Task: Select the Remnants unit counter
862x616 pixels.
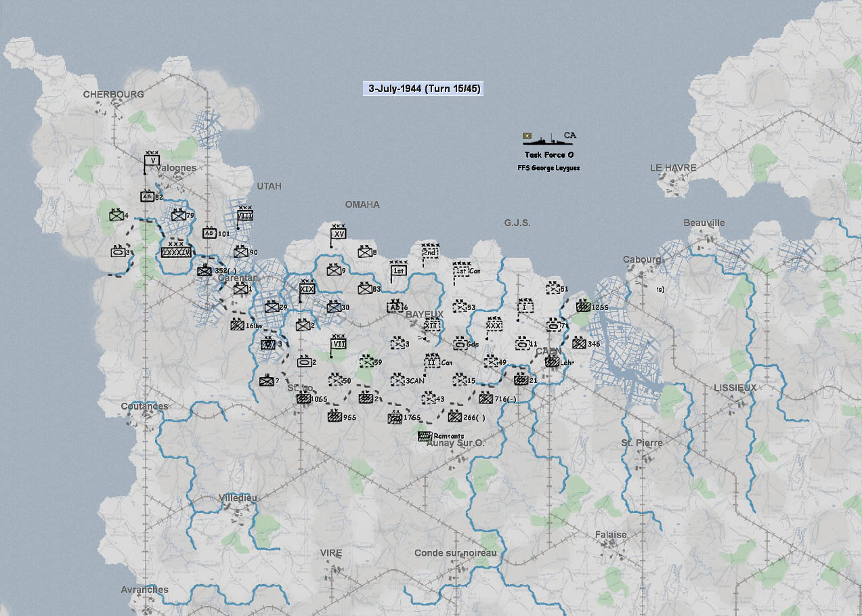Action: coord(425,437)
